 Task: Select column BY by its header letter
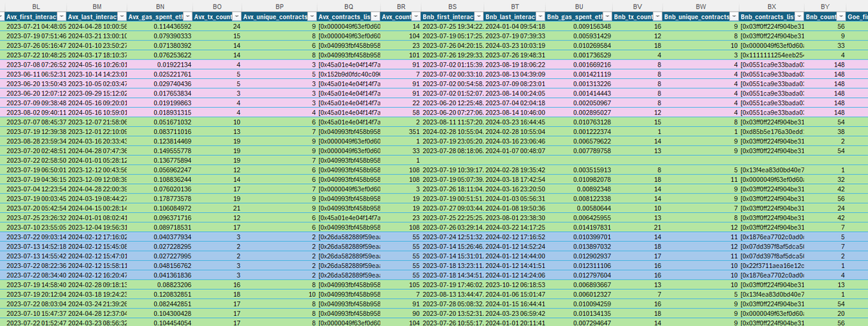tap(825, 5)
